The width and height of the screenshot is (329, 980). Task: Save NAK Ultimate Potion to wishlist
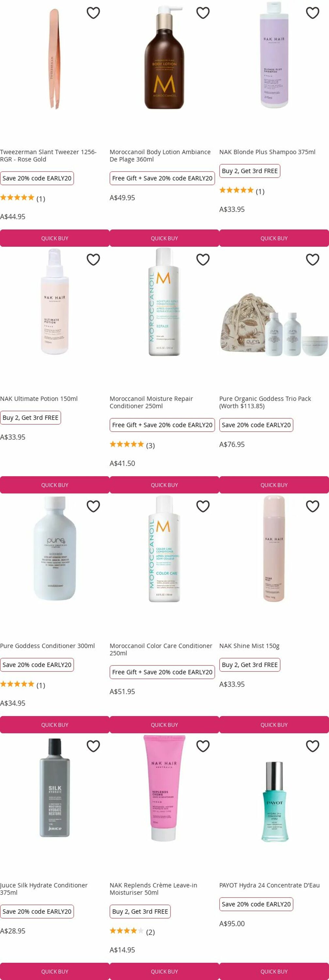[93, 259]
